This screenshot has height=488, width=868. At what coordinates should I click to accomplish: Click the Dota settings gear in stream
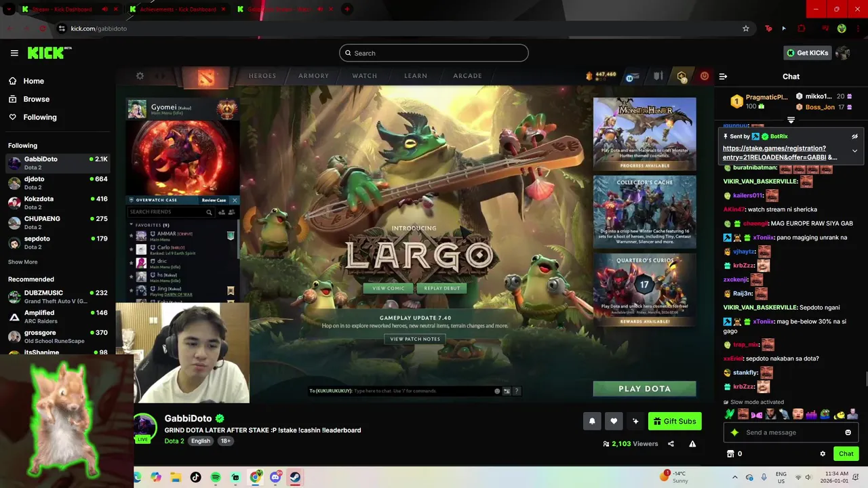[140, 76]
